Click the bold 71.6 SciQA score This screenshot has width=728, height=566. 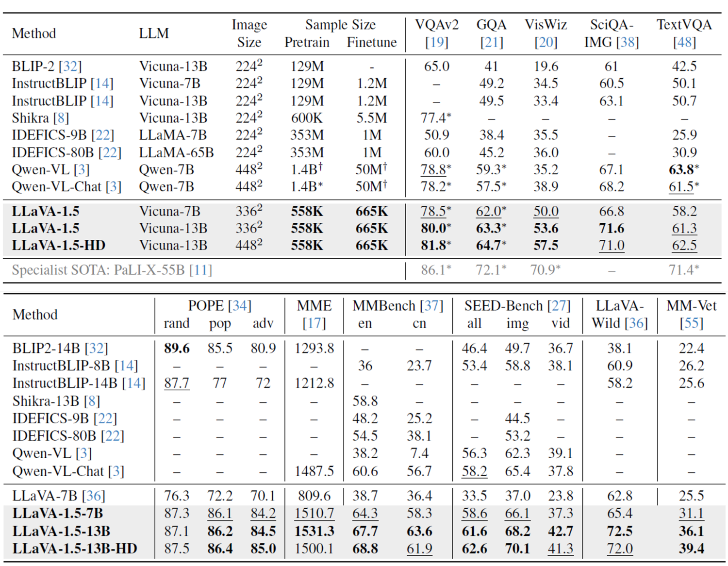click(612, 229)
